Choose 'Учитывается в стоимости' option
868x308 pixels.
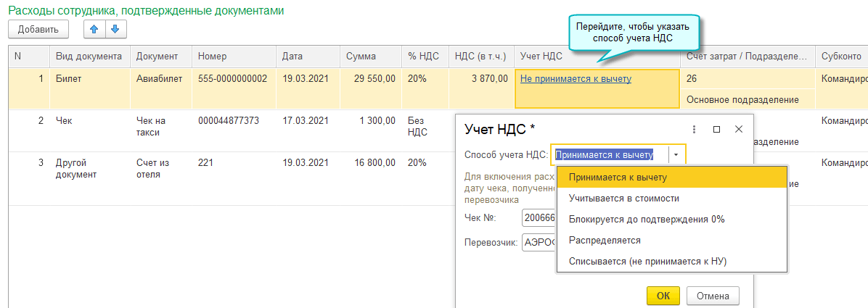(624, 198)
